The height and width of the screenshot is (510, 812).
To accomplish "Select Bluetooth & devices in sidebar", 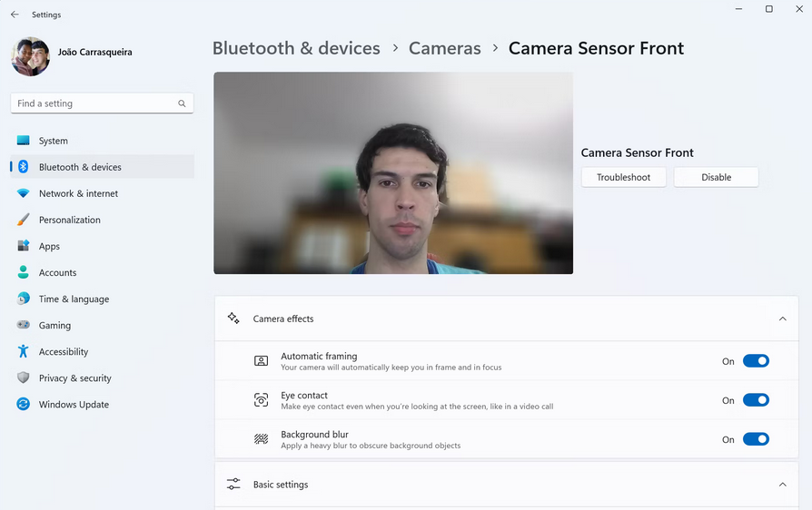I will [102, 167].
